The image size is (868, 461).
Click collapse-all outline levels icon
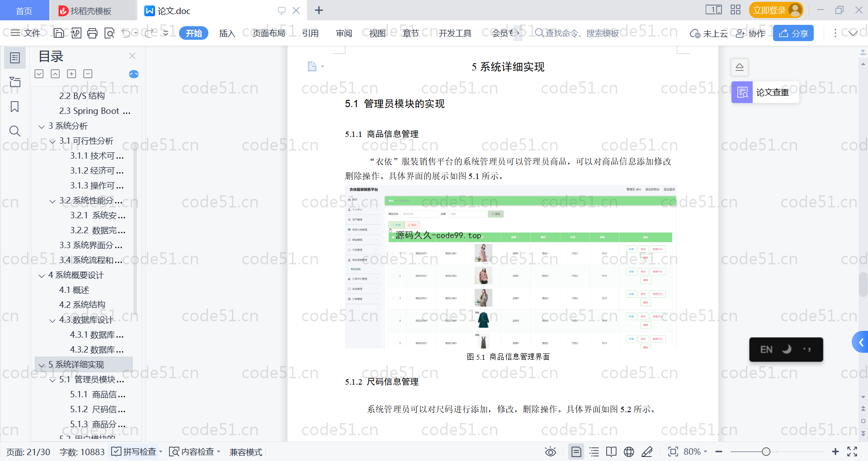click(x=39, y=74)
